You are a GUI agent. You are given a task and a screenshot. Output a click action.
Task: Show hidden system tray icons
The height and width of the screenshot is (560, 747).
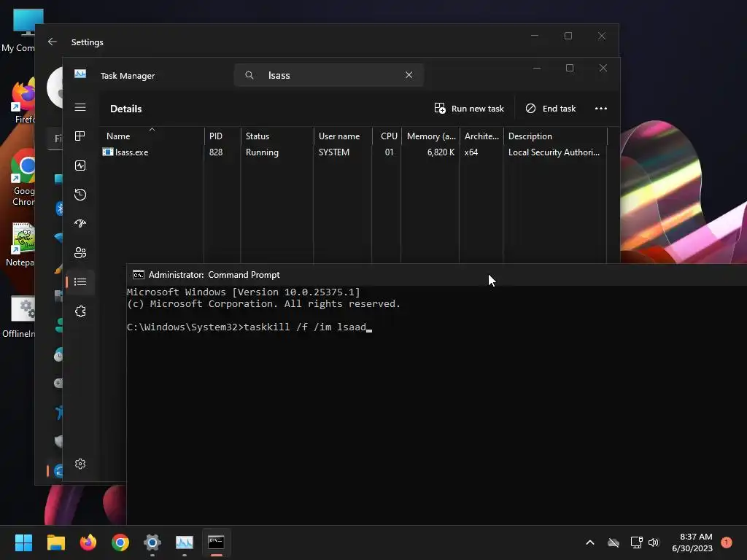589,542
